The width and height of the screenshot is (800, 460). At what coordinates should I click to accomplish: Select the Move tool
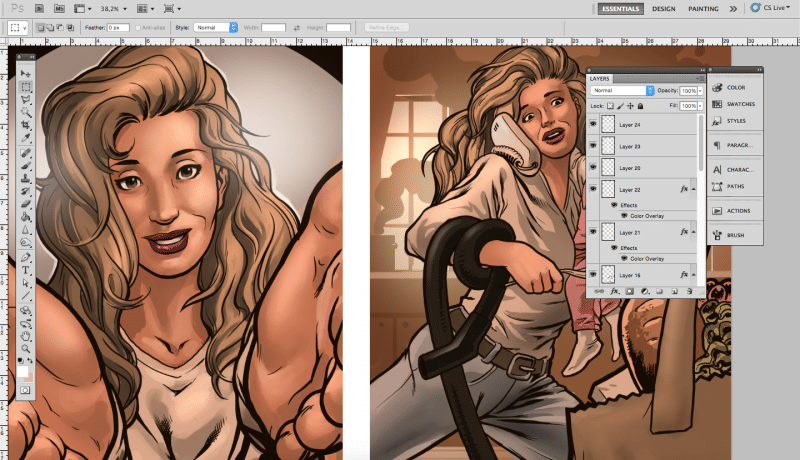[x=26, y=75]
